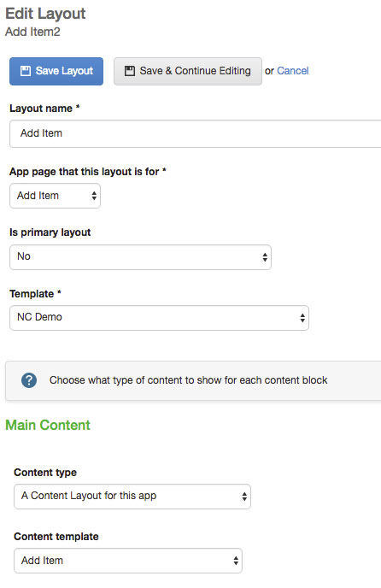
Task: Click Save & Continue Editing button
Action: [188, 71]
